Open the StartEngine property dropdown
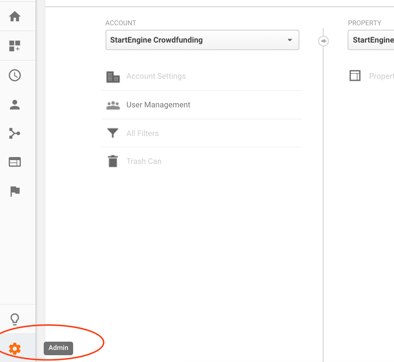Viewport: 394px width, 362px height. pyautogui.click(x=371, y=40)
